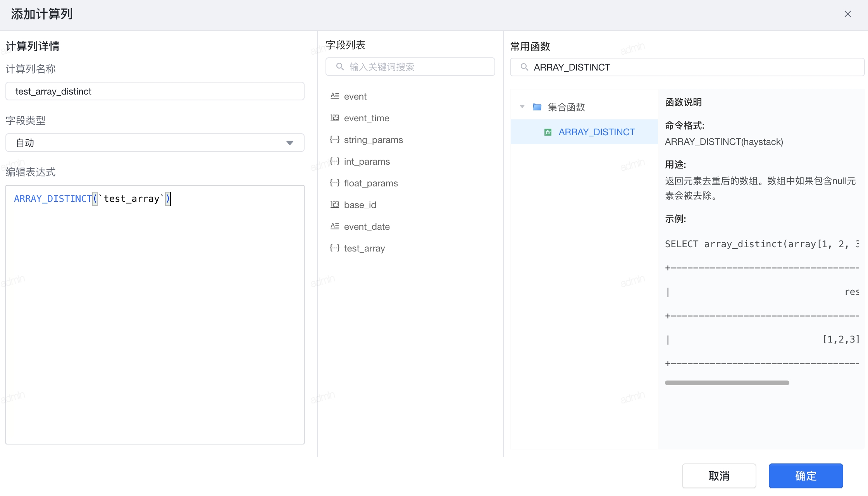Open the 字段类型 dropdown showing 自动

coord(155,143)
